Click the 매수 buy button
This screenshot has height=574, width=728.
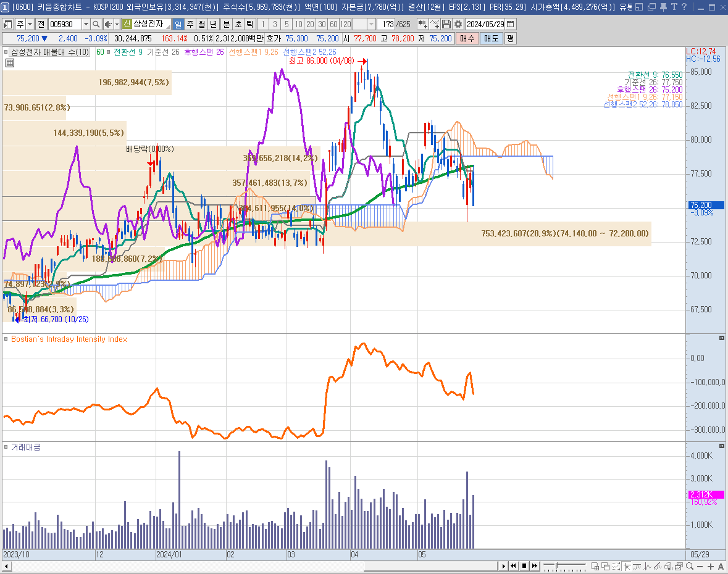(x=467, y=38)
